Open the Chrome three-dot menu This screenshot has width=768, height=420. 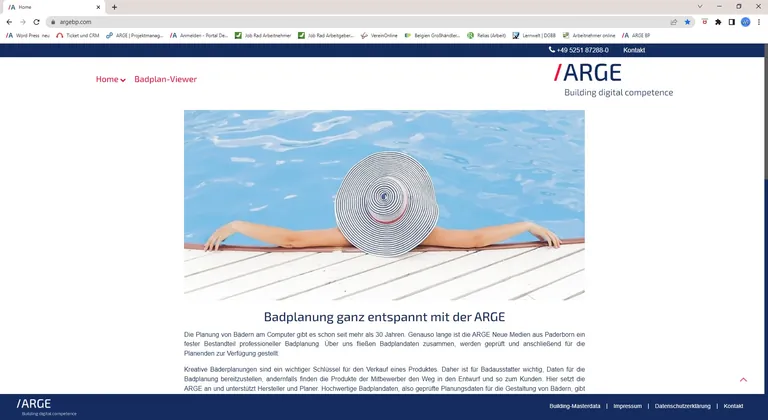(759, 21)
